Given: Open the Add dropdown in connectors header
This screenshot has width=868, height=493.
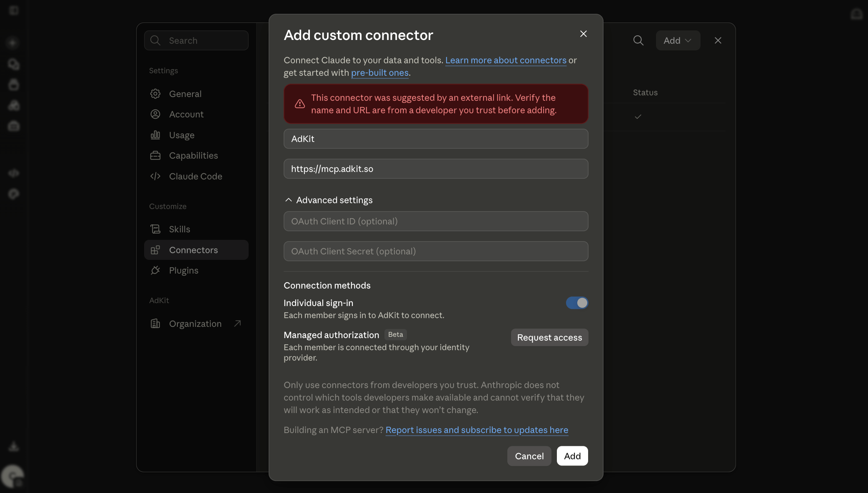Looking at the screenshot, I should (x=678, y=40).
